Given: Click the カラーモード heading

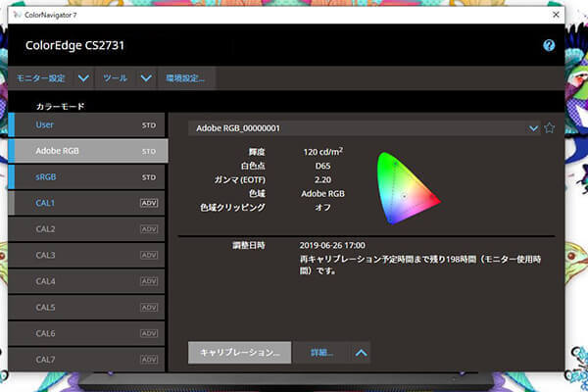Looking at the screenshot, I should pyautogui.click(x=61, y=107).
